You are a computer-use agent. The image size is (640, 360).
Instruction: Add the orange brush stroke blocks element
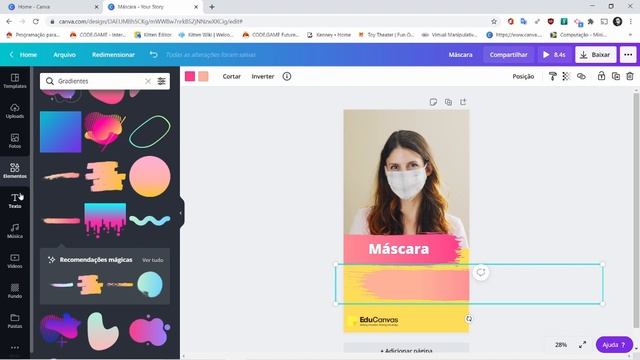tap(105, 176)
